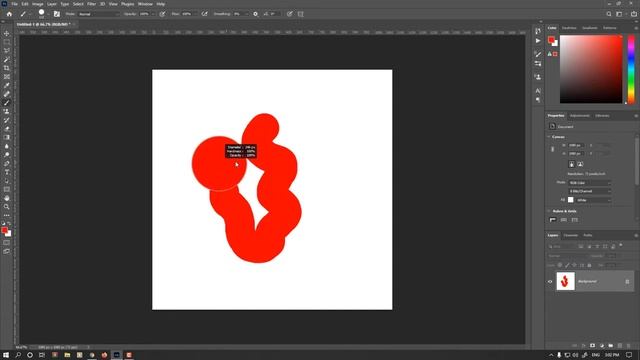
Task: Click the foreground red color swatch in toolbox
Action: pos(4,231)
